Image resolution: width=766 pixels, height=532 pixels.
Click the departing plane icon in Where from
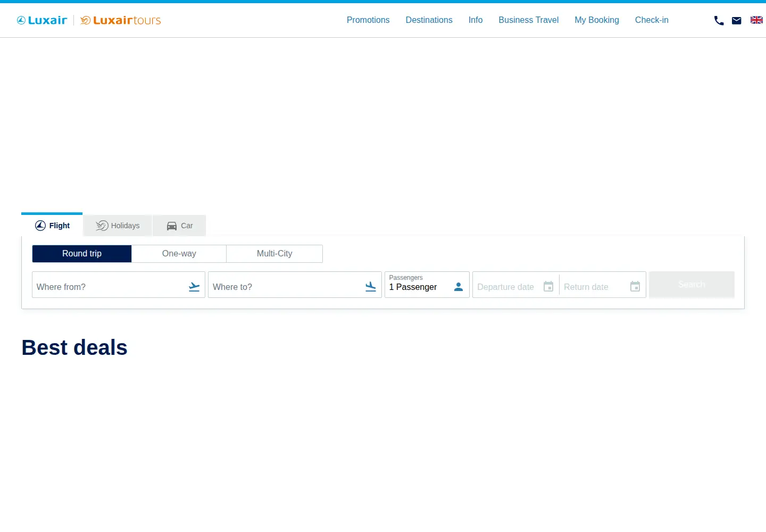[194, 287]
